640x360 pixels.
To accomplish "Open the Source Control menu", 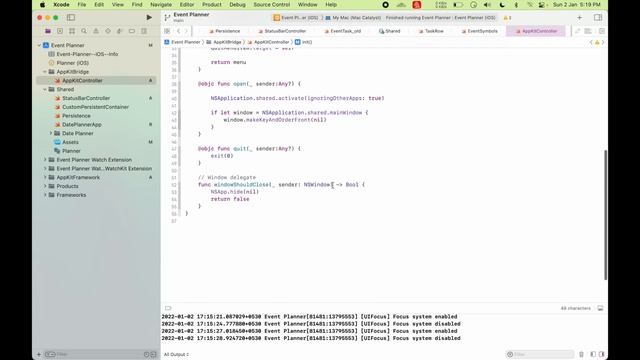I will (271, 4).
